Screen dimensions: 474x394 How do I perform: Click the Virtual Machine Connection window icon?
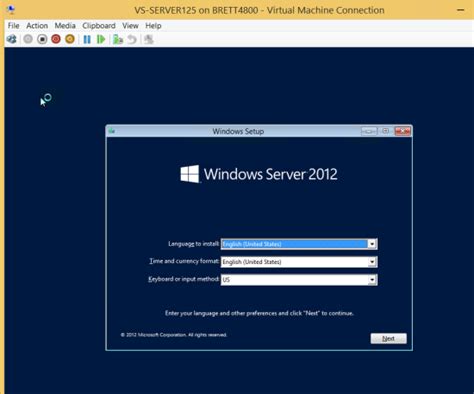[x=11, y=10]
